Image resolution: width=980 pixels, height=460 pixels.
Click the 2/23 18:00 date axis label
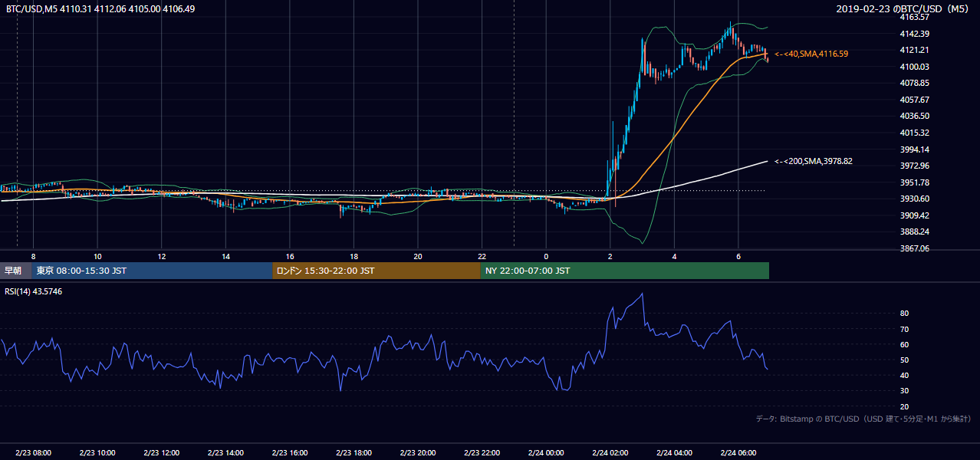(x=354, y=453)
